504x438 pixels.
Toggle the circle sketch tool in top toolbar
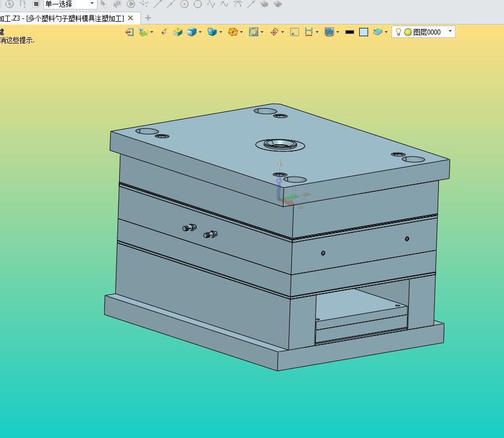(x=198, y=4)
